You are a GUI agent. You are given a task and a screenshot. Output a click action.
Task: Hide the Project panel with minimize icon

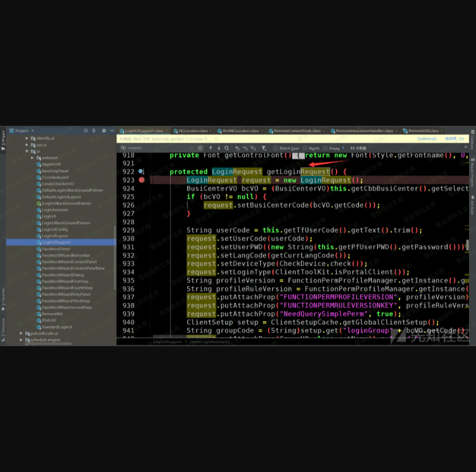point(112,130)
